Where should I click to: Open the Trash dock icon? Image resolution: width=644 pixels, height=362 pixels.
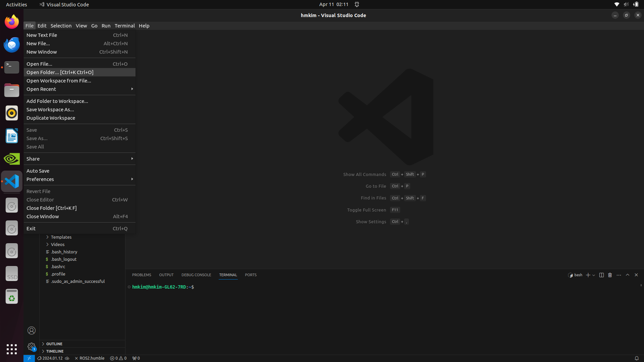[12, 296]
